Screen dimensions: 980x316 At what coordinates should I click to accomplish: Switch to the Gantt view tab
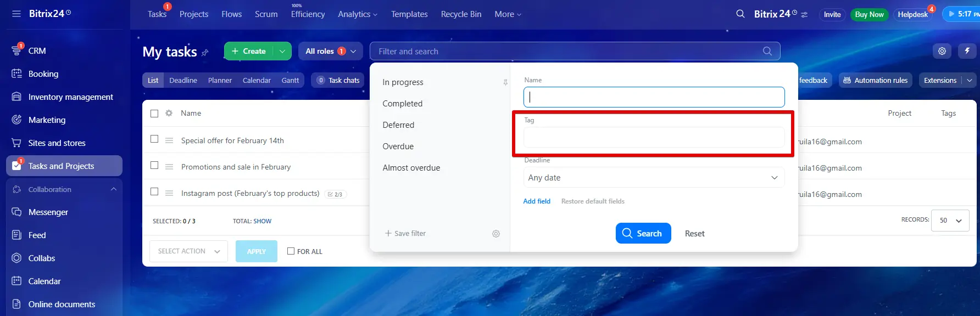click(x=290, y=80)
